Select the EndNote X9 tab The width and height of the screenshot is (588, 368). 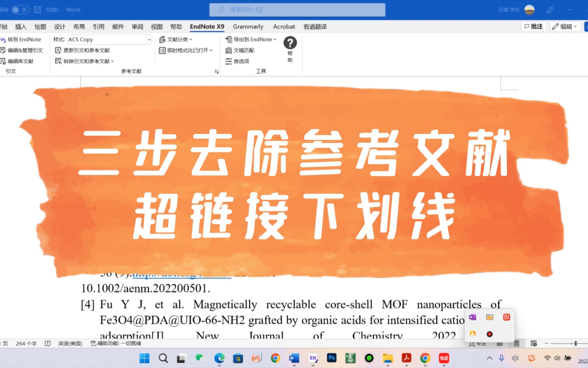(207, 27)
